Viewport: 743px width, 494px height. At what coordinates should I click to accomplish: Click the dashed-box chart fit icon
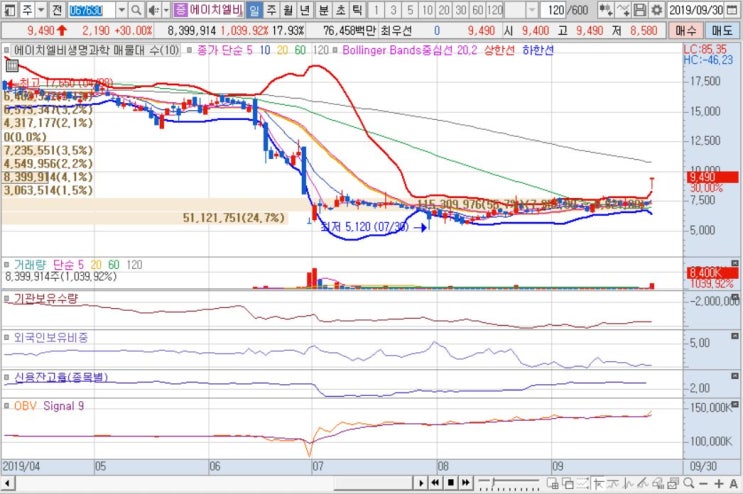click(x=583, y=484)
